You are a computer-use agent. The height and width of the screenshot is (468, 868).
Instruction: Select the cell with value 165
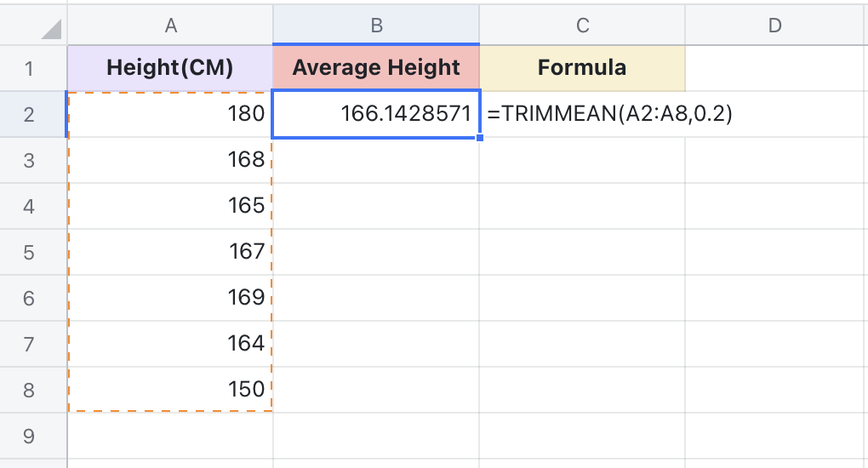pos(170,206)
